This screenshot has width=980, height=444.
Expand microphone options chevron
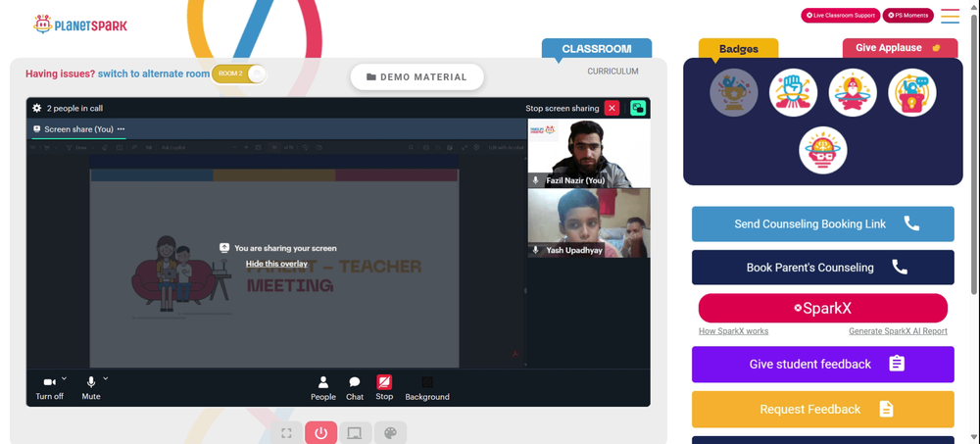[x=105, y=378]
